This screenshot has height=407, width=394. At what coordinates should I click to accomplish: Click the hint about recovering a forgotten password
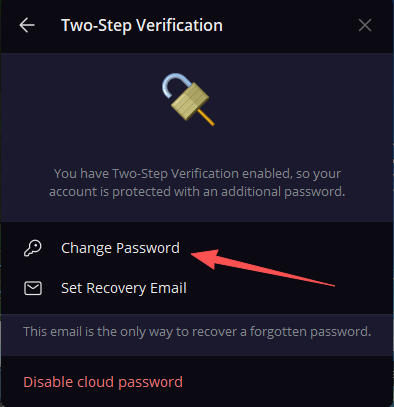[x=197, y=332]
